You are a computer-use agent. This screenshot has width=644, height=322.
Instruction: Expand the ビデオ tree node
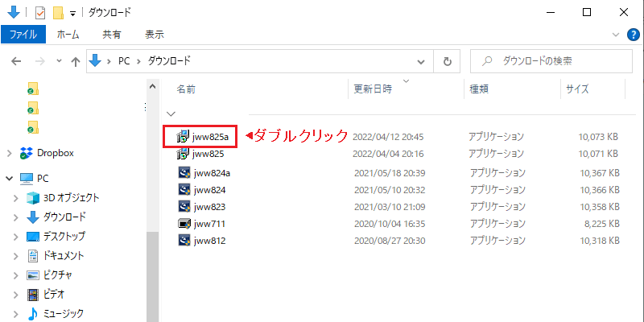pyautogui.click(x=16, y=295)
